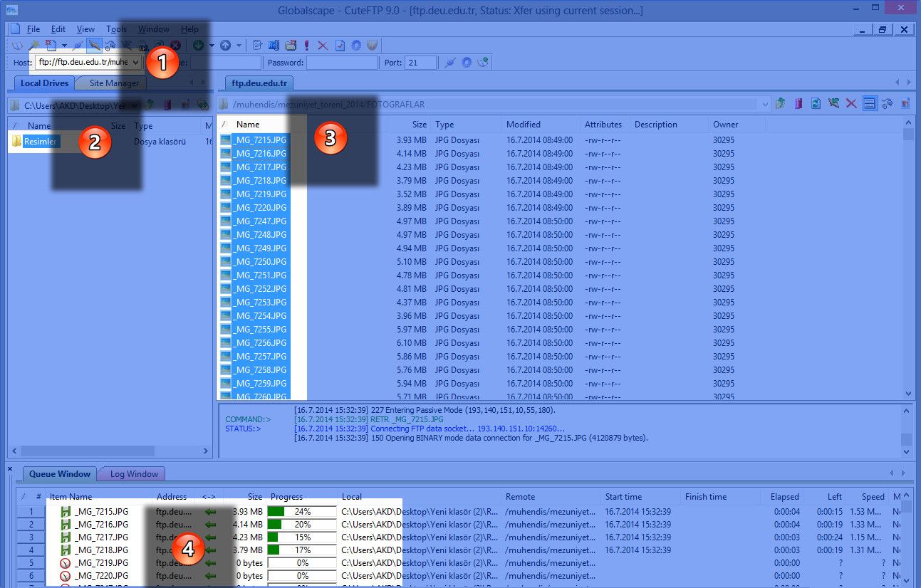Select remote file _MG_7258.JPG
This screenshot has width=921, height=588.
click(x=261, y=370)
